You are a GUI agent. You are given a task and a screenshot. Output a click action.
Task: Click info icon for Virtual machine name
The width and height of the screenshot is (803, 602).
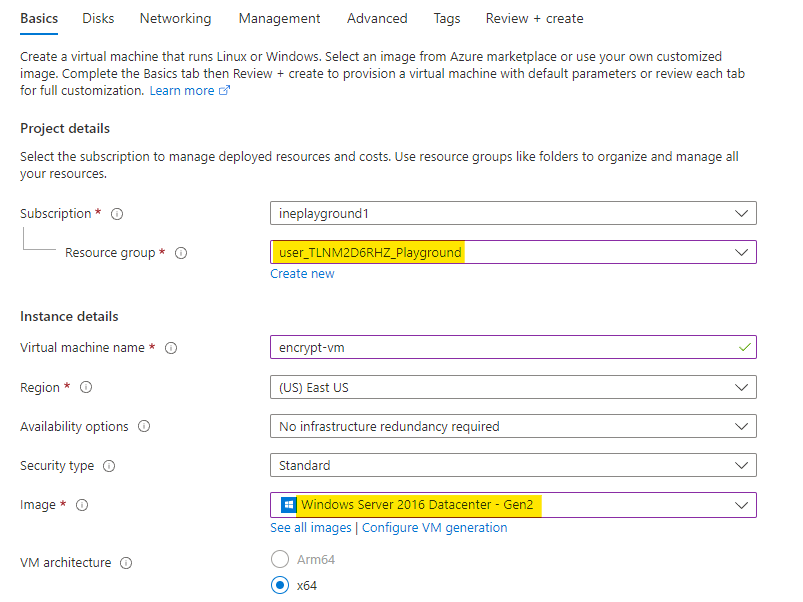(x=171, y=348)
